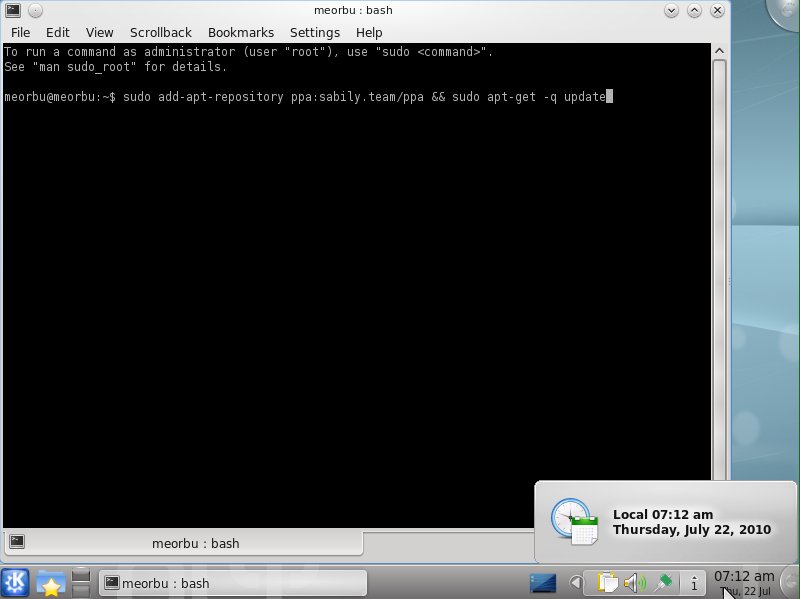The height and width of the screenshot is (599, 800).
Task: Click the blue monitor icon in the system tray
Action: click(543, 582)
